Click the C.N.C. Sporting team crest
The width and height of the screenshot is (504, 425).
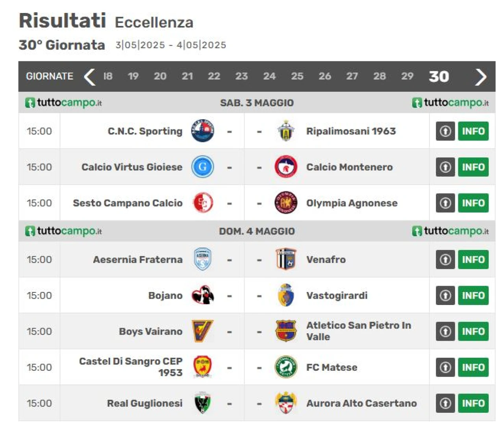click(203, 131)
